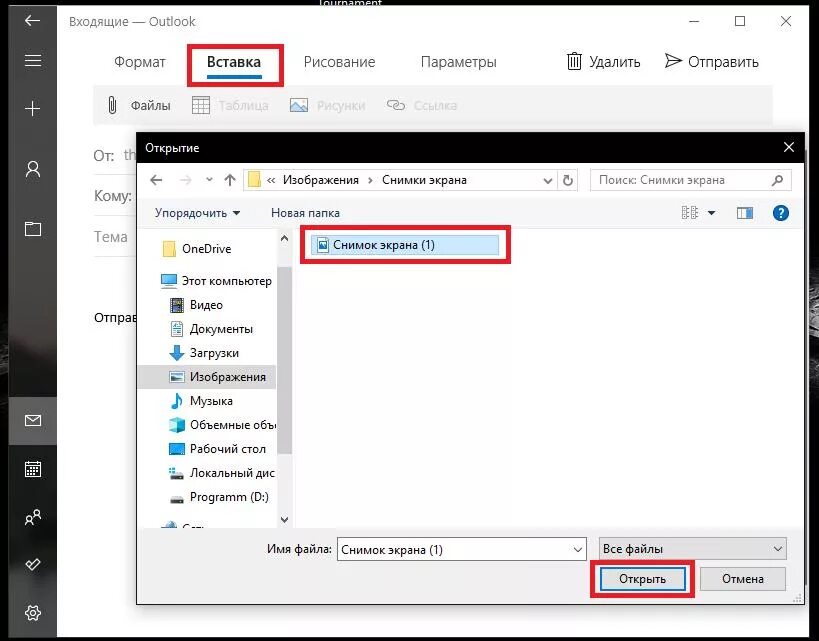Switch to Формат tab
819x641 pixels.
coord(139,62)
